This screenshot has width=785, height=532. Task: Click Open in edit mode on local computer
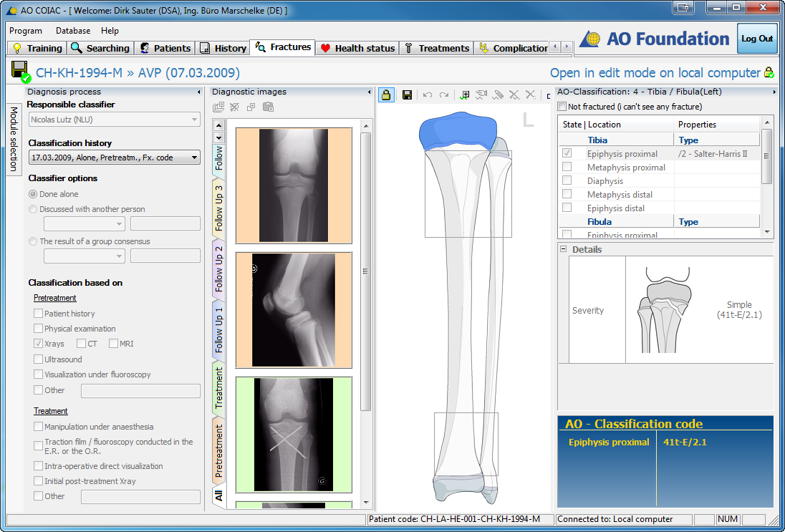tap(655, 72)
